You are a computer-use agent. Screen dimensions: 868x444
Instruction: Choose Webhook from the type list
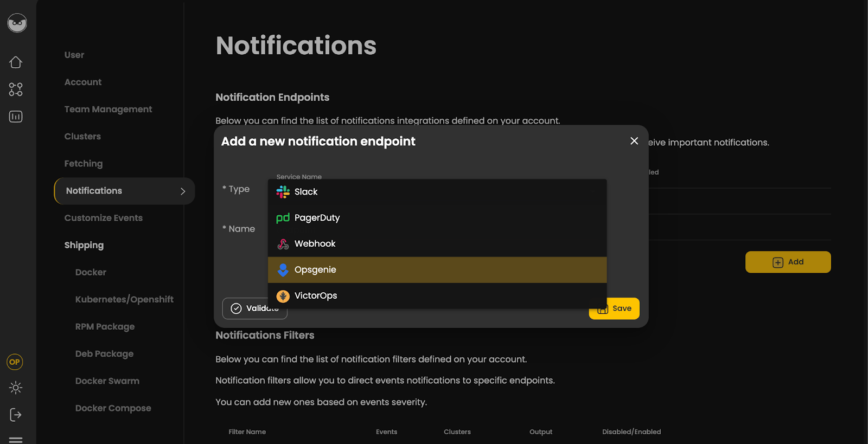pos(437,244)
